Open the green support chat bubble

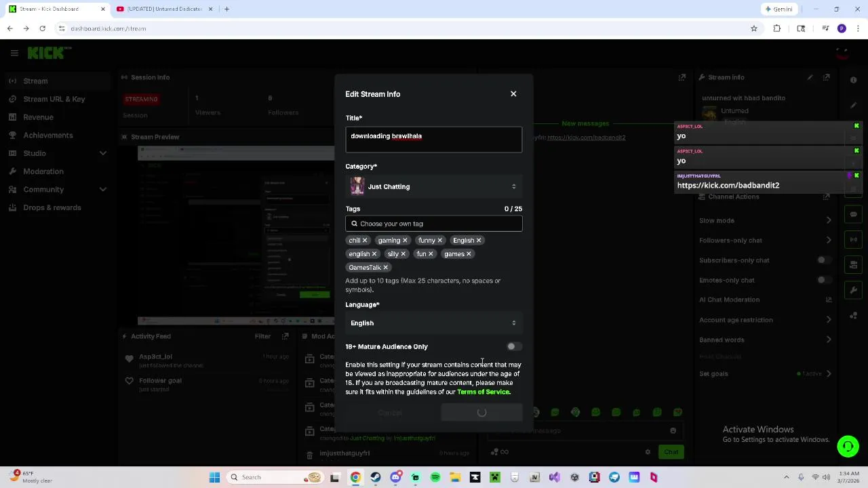(x=848, y=446)
